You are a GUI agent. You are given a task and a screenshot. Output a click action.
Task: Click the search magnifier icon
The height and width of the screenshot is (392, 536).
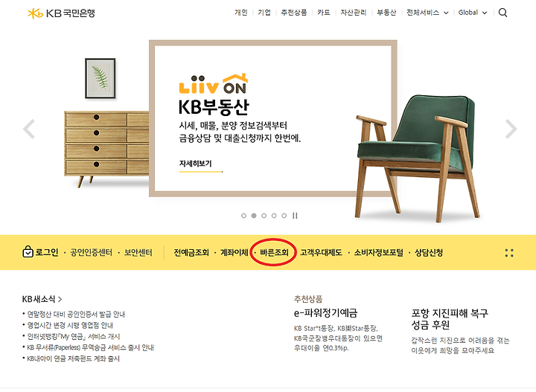(x=502, y=13)
